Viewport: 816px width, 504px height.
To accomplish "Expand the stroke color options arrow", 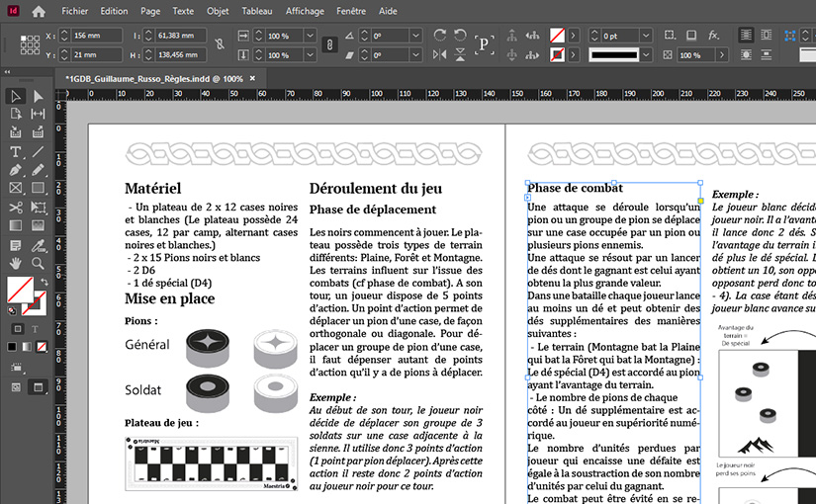I will point(573,54).
